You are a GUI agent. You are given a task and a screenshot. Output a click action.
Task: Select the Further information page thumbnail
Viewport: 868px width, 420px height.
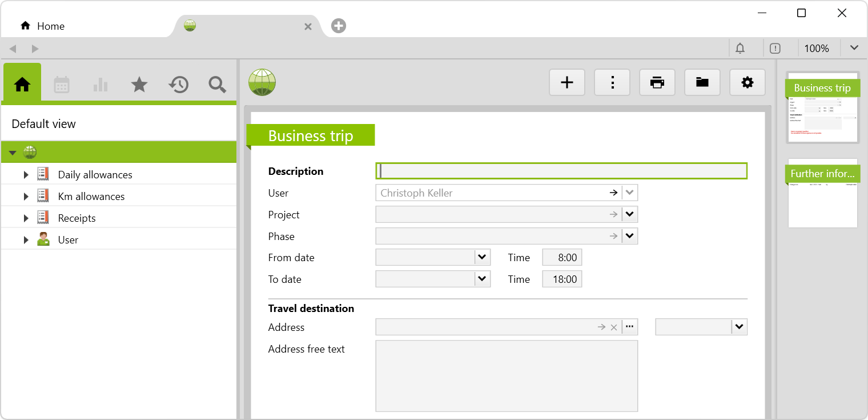(822, 193)
